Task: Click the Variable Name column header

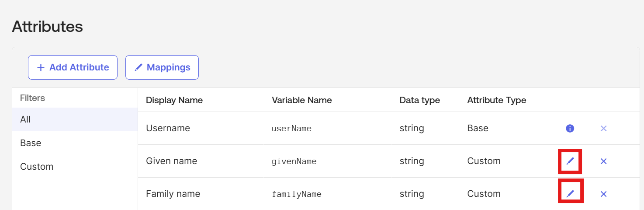Action: click(301, 100)
